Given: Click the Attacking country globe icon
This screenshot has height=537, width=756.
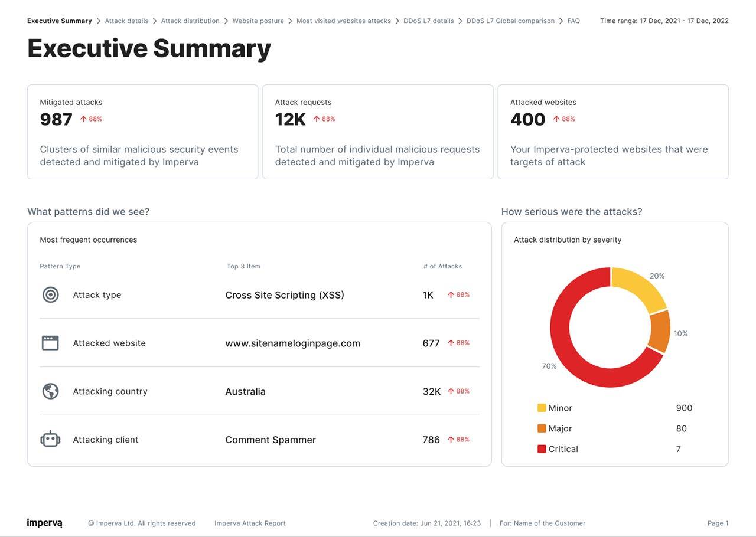Looking at the screenshot, I should coord(51,391).
